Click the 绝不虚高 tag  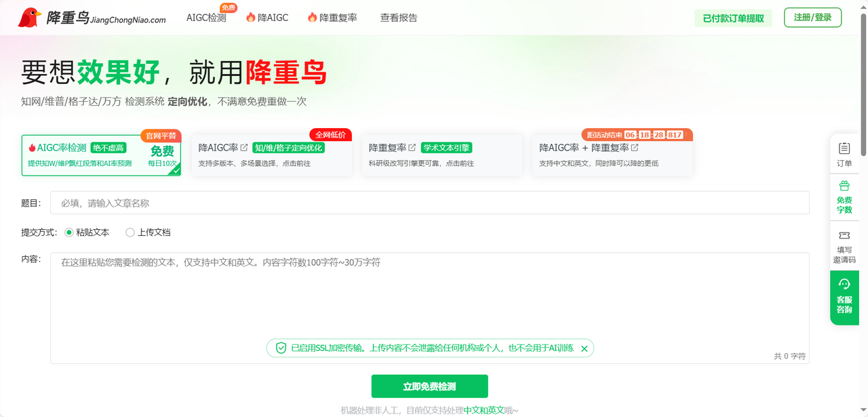[108, 148]
